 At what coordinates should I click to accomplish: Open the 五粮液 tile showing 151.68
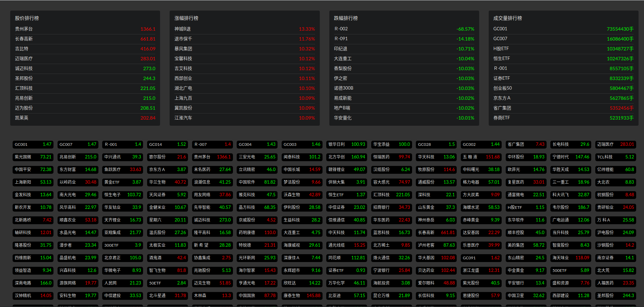pyautogui.click(x=481, y=157)
